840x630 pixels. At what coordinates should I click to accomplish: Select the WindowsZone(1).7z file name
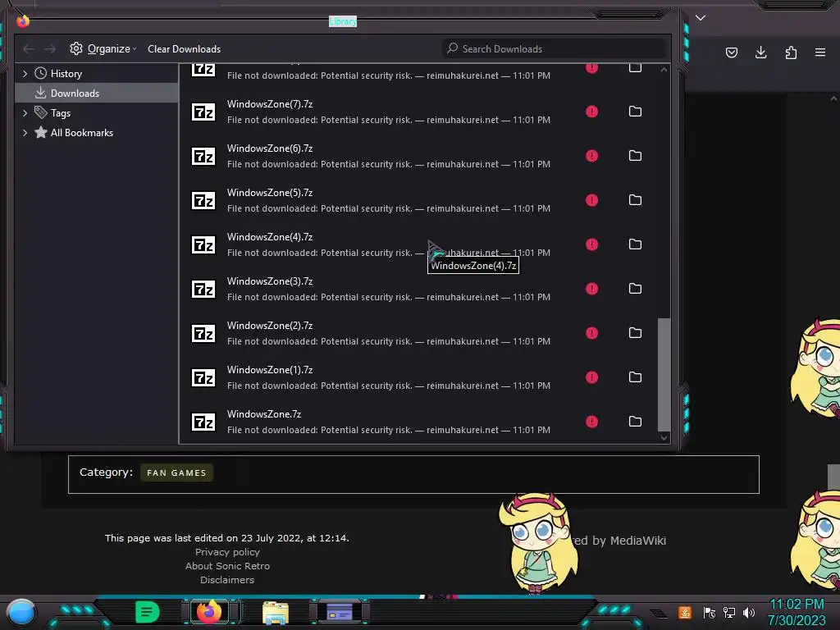point(269,370)
